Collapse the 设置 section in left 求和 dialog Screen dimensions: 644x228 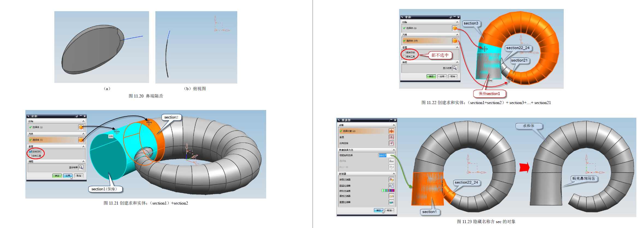(x=83, y=147)
